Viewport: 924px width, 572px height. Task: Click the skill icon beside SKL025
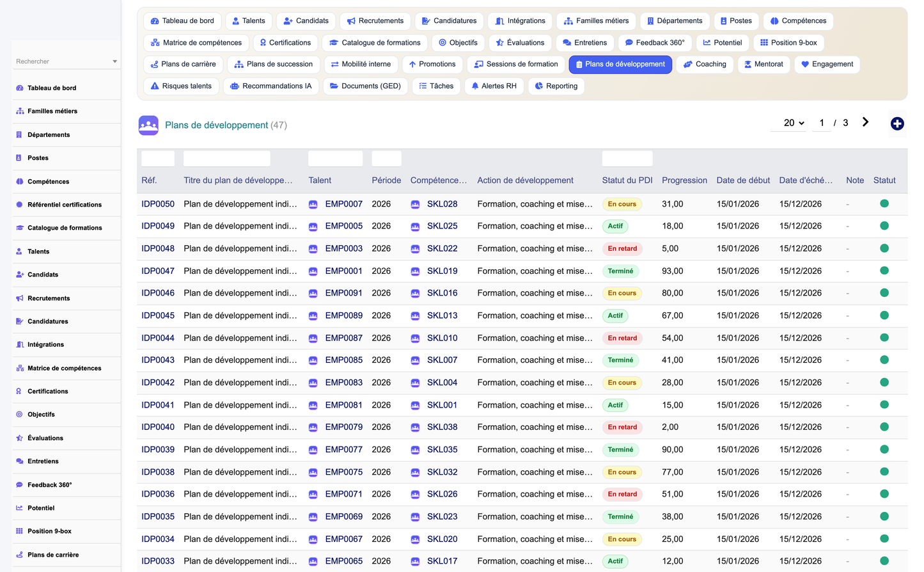pyautogui.click(x=415, y=226)
